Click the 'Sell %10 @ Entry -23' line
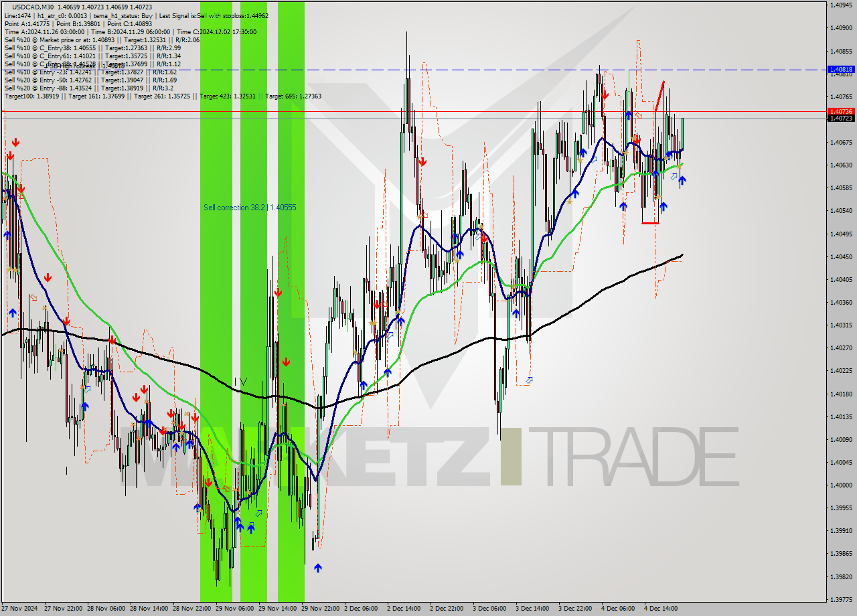 pyautogui.click(x=90, y=72)
